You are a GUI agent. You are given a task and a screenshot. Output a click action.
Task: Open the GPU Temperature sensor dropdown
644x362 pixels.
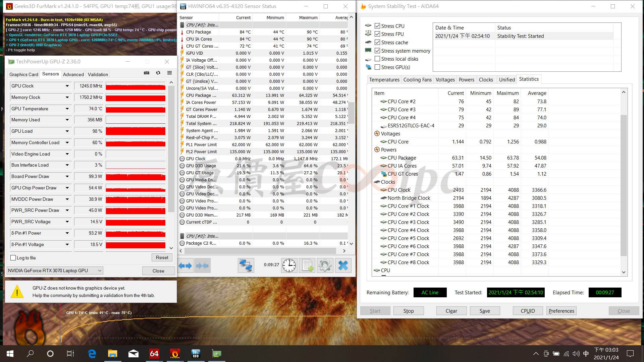click(x=67, y=109)
